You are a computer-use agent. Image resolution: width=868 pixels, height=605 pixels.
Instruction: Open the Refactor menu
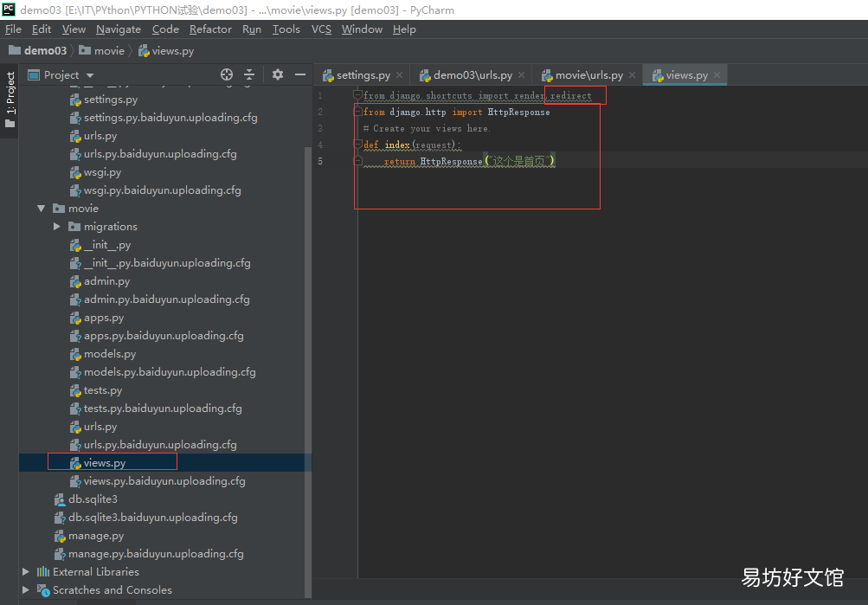tap(210, 29)
